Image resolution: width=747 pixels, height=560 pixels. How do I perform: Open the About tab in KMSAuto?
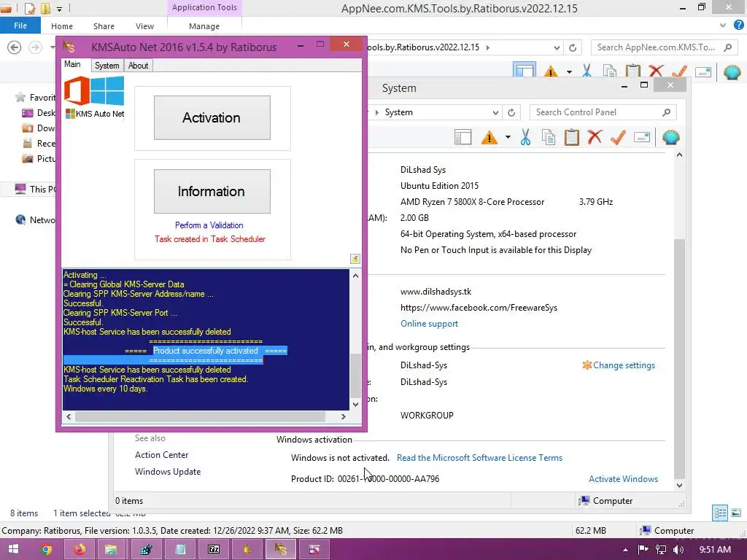click(138, 66)
